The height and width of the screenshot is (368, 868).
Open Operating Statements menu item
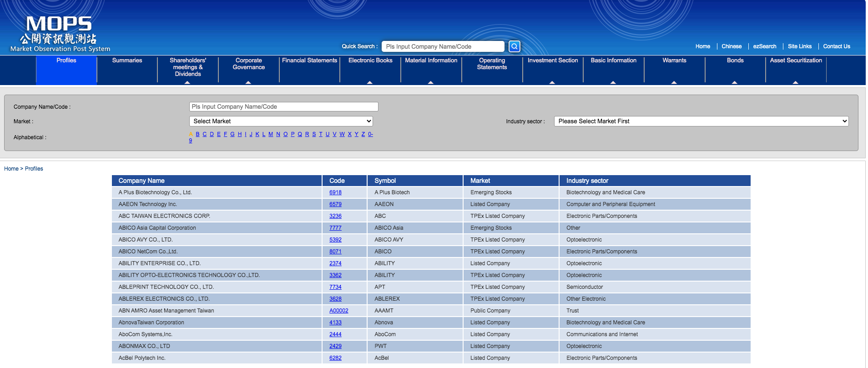pos(492,64)
